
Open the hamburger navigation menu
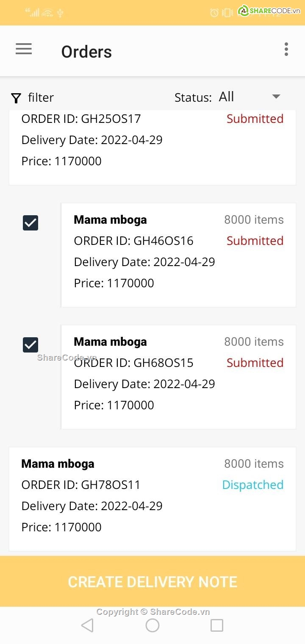pyautogui.click(x=24, y=49)
